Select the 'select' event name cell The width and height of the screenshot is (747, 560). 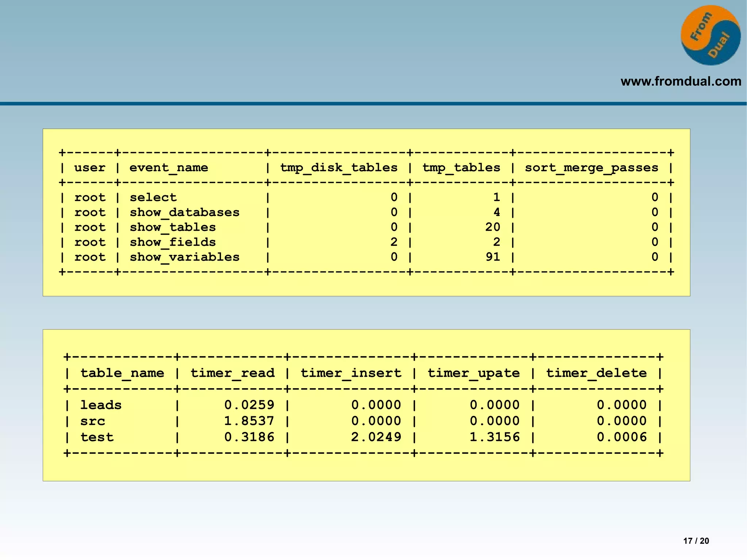153,197
